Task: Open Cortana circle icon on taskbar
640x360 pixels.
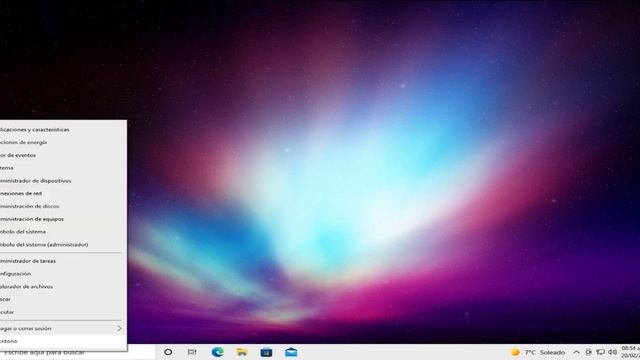Action: tap(168, 352)
